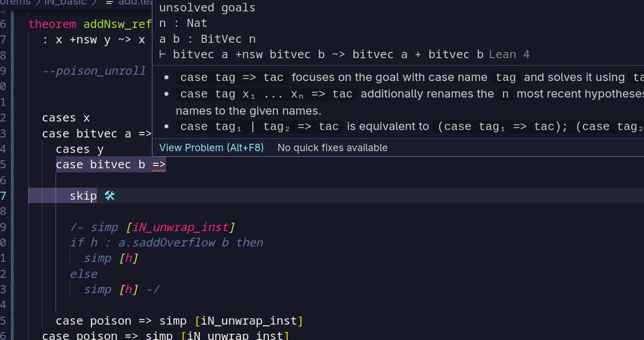Open the View Problem (Alt+F8) link

pyautogui.click(x=211, y=148)
